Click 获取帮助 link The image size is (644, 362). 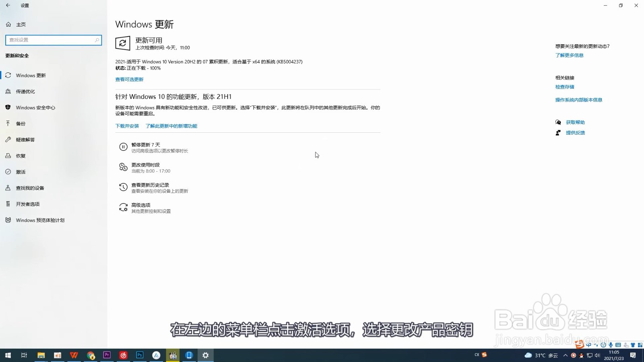tap(575, 122)
